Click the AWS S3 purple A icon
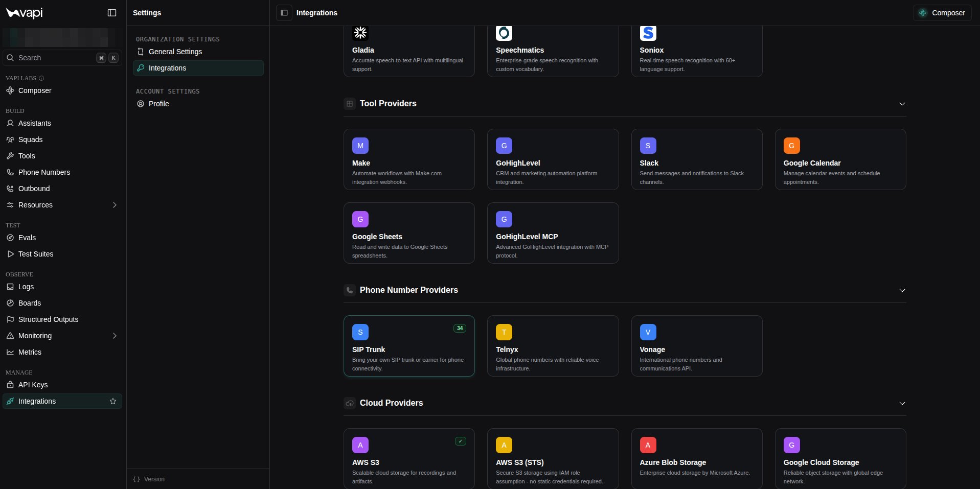This screenshot has width=980, height=489. click(360, 445)
